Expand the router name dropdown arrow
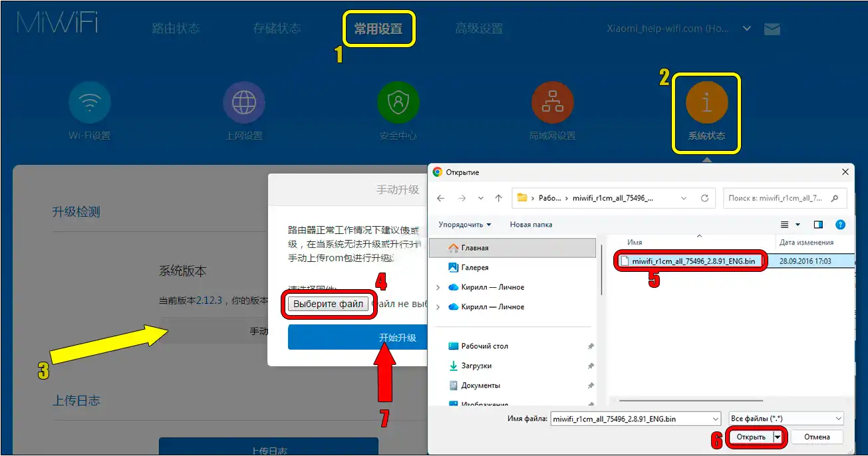868x456 pixels. (x=747, y=29)
